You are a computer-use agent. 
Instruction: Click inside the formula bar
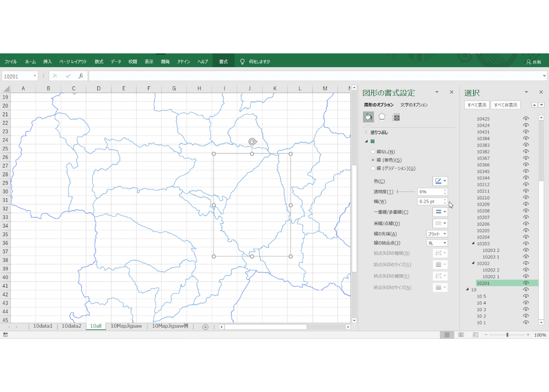click(315, 76)
